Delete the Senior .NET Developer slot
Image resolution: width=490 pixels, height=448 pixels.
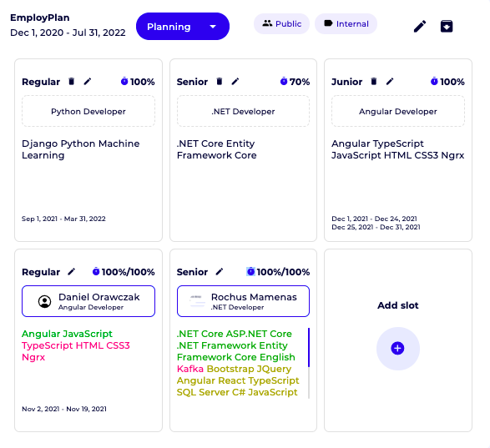[220, 82]
